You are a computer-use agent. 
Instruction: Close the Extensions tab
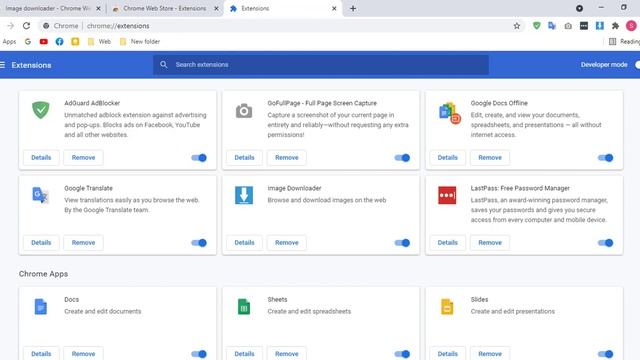click(334, 8)
